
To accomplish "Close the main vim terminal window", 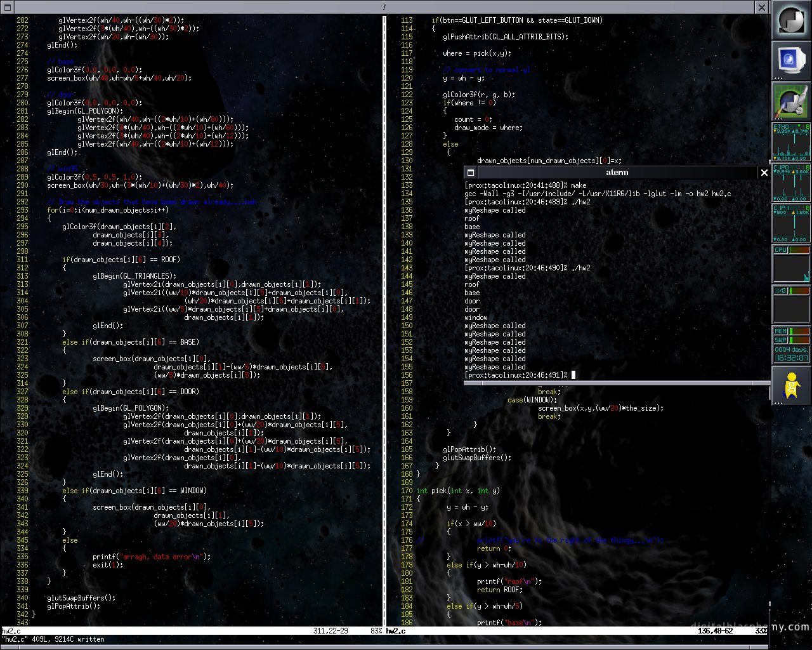I will click(x=762, y=7).
